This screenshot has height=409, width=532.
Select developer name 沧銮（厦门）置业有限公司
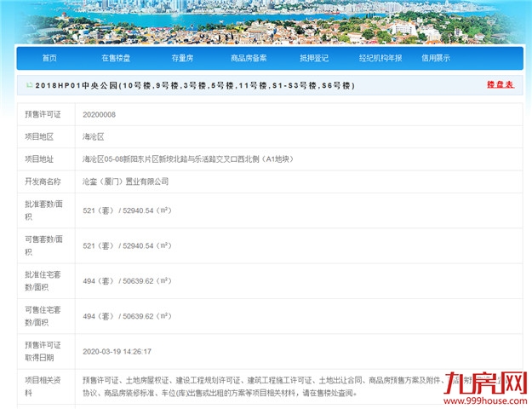pyautogui.click(x=125, y=181)
